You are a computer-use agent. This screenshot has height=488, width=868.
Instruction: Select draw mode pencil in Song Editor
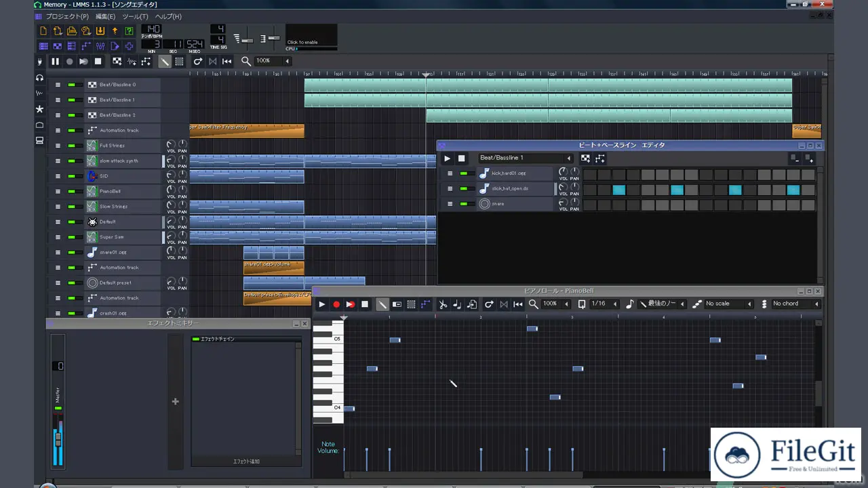pyautogui.click(x=165, y=61)
